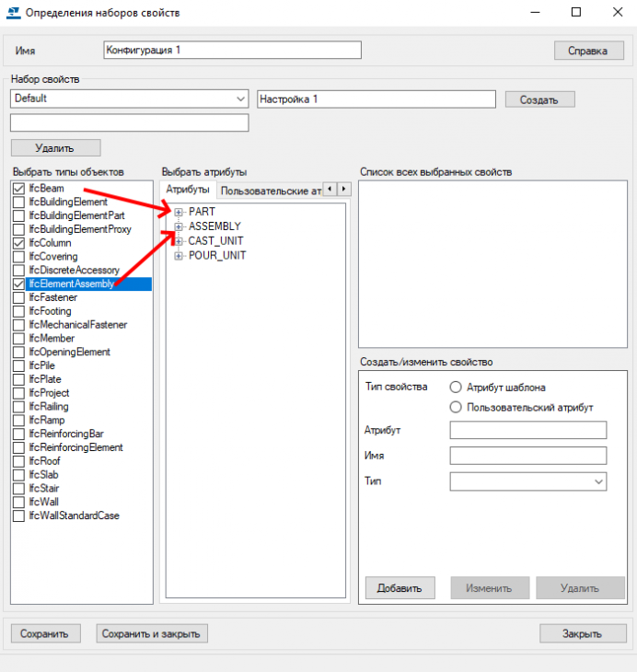The image size is (637, 672).
Task: Select the POUR_UNIT label in the tree
Action: [x=217, y=255]
